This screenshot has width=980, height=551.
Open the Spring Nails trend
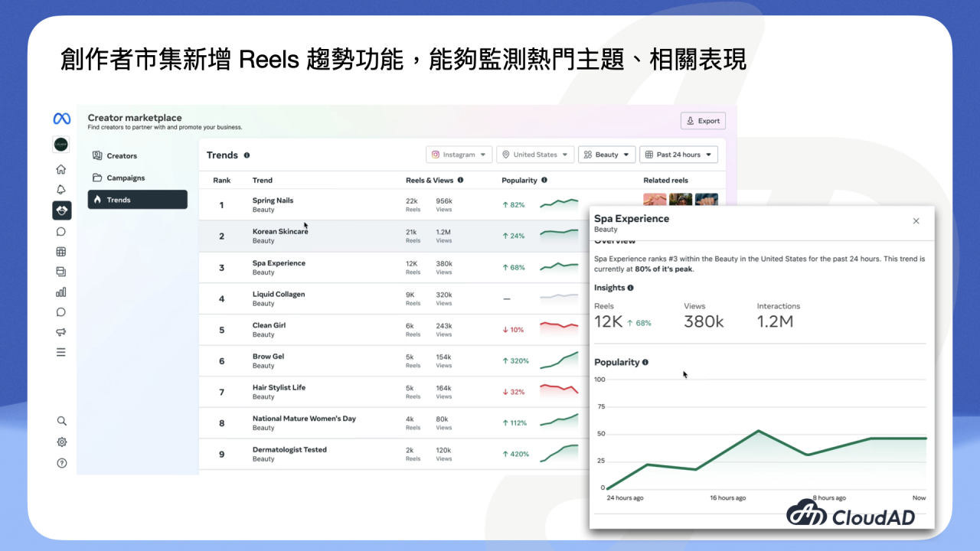click(x=273, y=201)
